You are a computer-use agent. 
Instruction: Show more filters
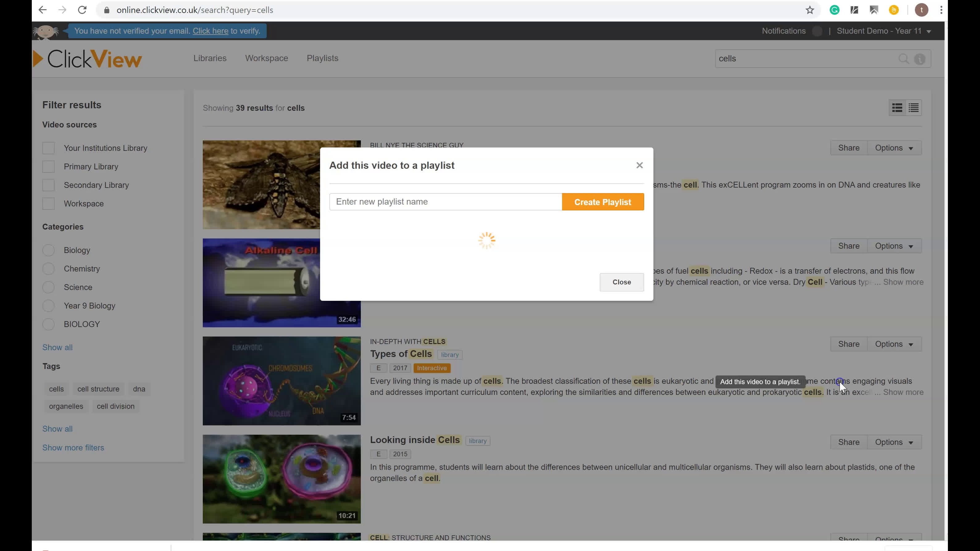(73, 448)
